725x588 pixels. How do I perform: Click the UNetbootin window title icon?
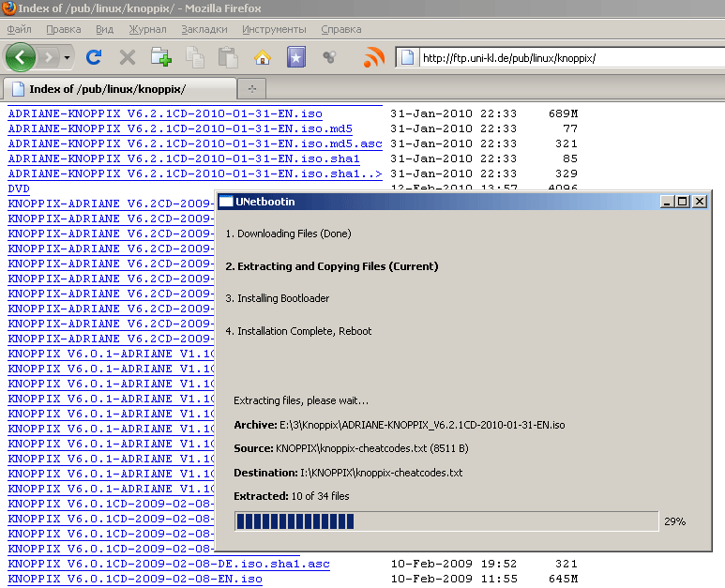(225, 201)
